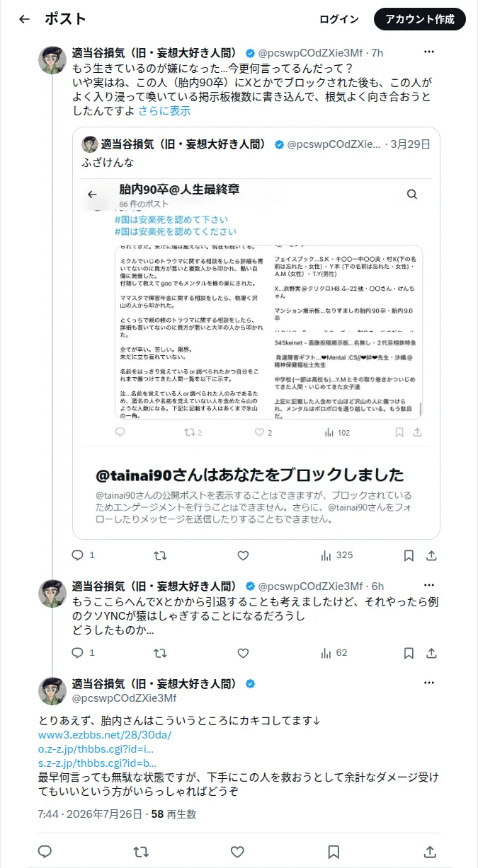Open more options on the 6h post
The image size is (478, 868).
tap(429, 586)
